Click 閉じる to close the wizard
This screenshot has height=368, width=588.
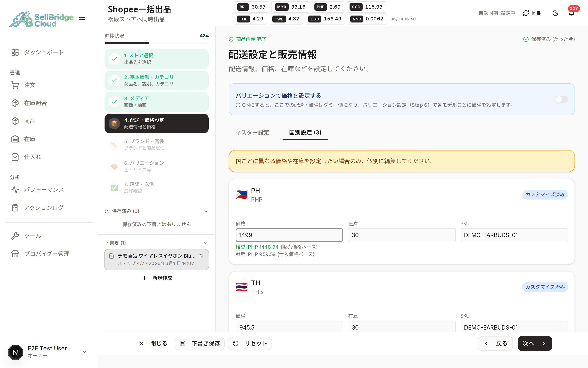(x=153, y=343)
